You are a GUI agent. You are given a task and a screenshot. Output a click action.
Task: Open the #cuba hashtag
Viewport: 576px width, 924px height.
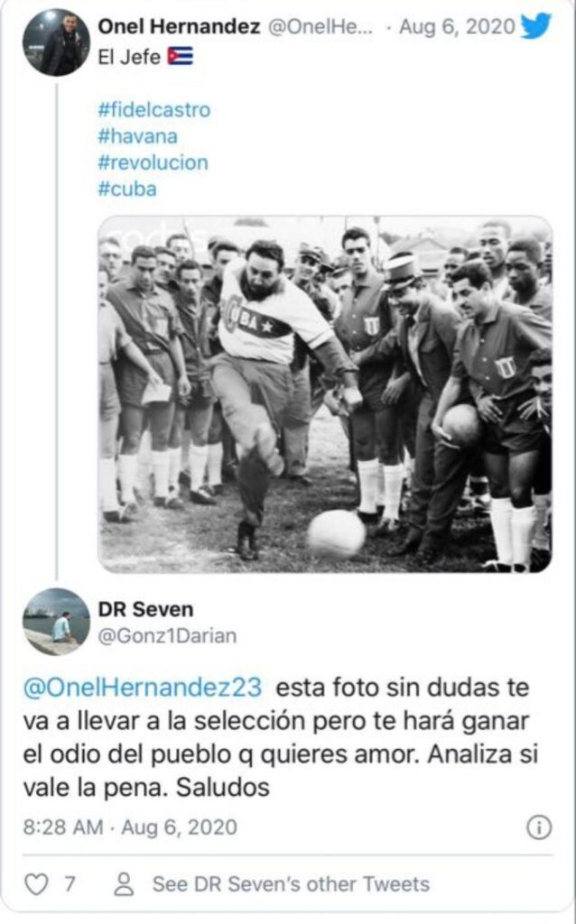[127, 189]
